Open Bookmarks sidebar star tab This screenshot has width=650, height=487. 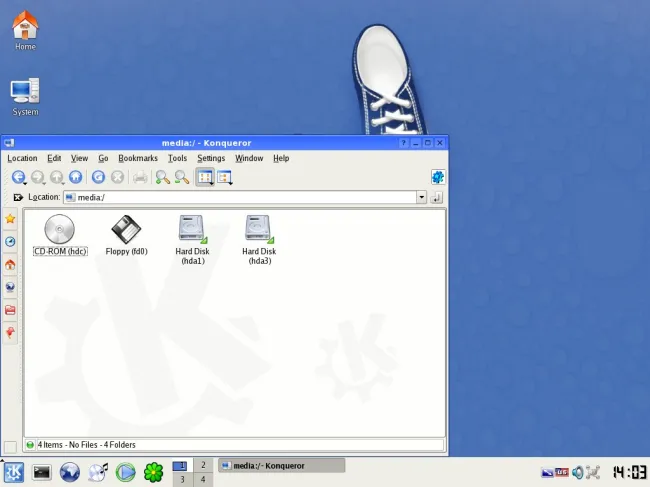pyautogui.click(x=10, y=219)
